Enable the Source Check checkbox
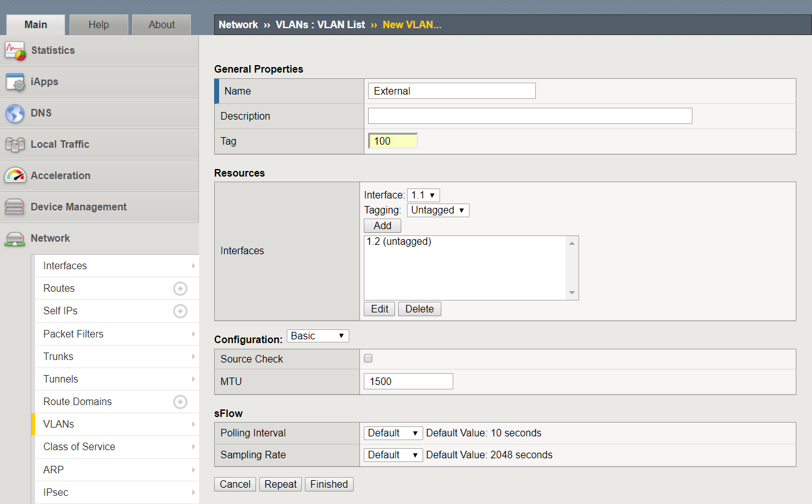This screenshot has width=812, height=504. coord(368,359)
